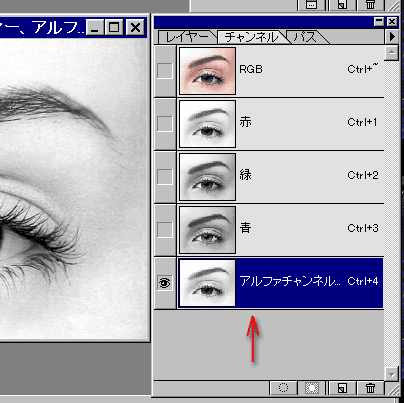The width and height of the screenshot is (404, 403).
Task: Select the 緑 channel thumbnail
Action: pos(207,177)
